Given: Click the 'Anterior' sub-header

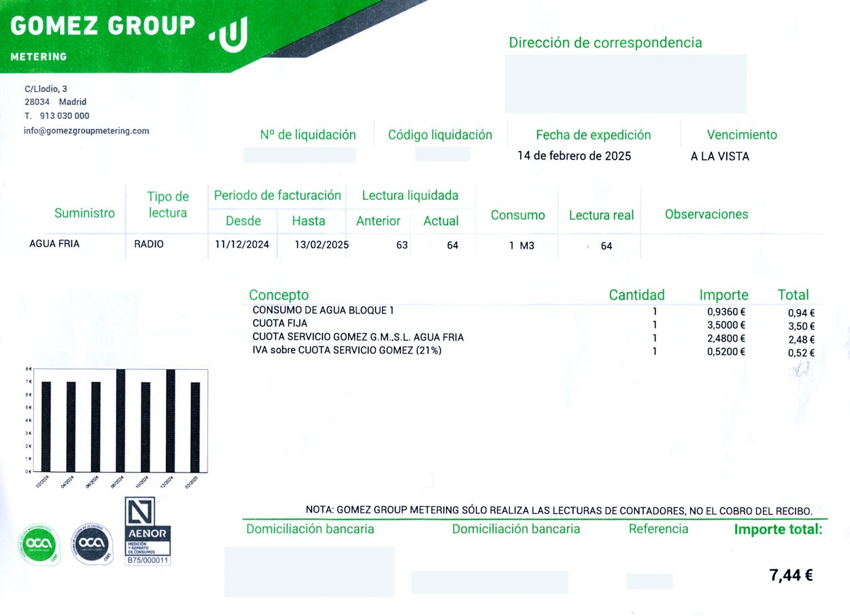Looking at the screenshot, I should (378, 220).
